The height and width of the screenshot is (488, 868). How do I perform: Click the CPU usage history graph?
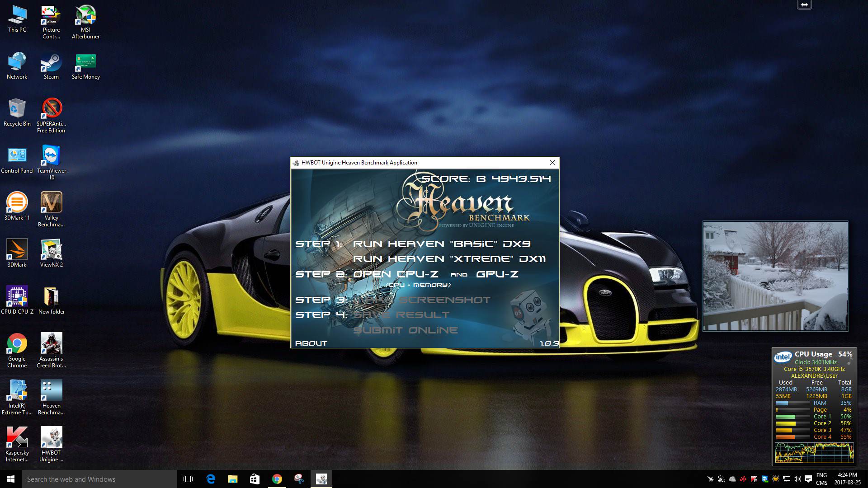(814, 453)
